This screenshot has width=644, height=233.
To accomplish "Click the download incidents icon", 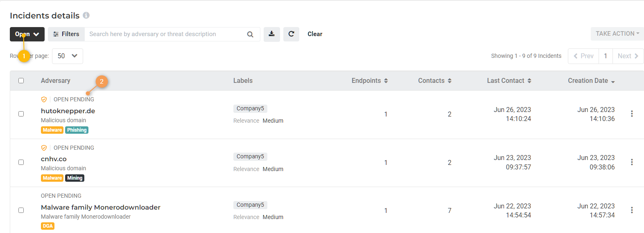I will coord(271,34).
